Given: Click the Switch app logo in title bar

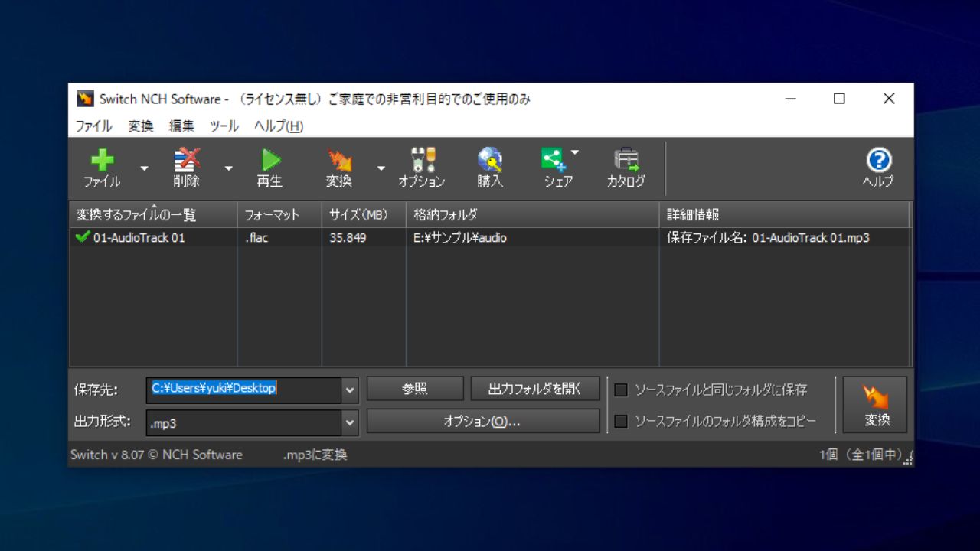Looking at the screenshot, I should click(85, 99).
